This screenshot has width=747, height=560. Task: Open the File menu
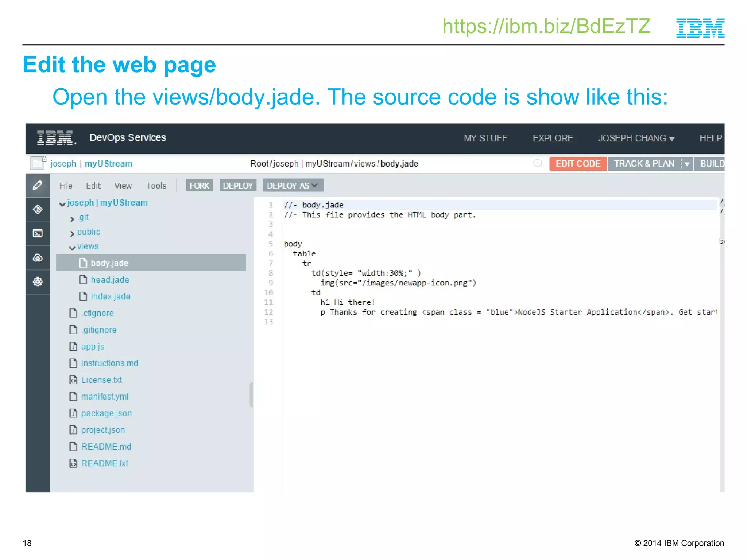coord(66,186)
